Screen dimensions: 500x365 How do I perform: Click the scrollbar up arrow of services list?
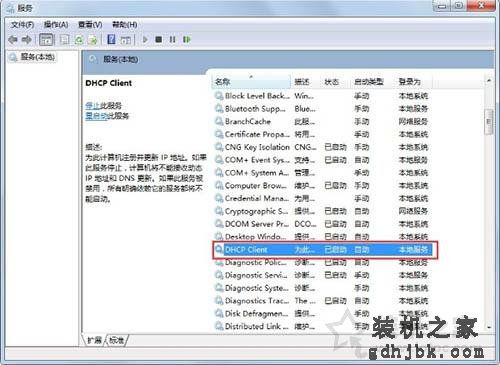489,81
